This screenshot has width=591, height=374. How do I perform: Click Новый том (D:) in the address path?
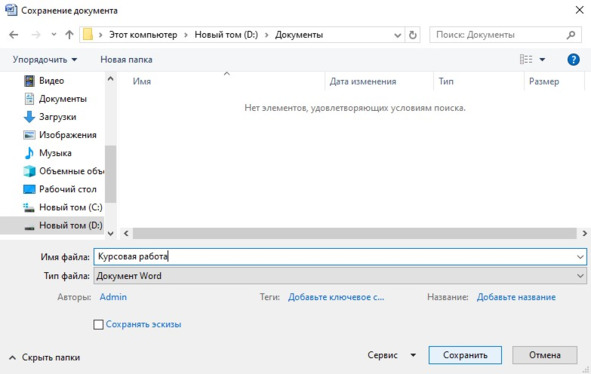pos(226,35)
